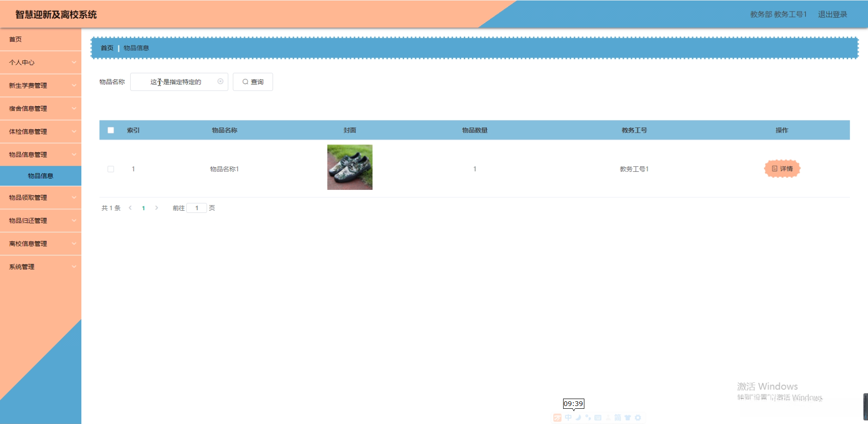Expand the 物品归还管理 sidebar menu
Image resolution: width=868 pixels, height=424 pixels.
(41, 221)
